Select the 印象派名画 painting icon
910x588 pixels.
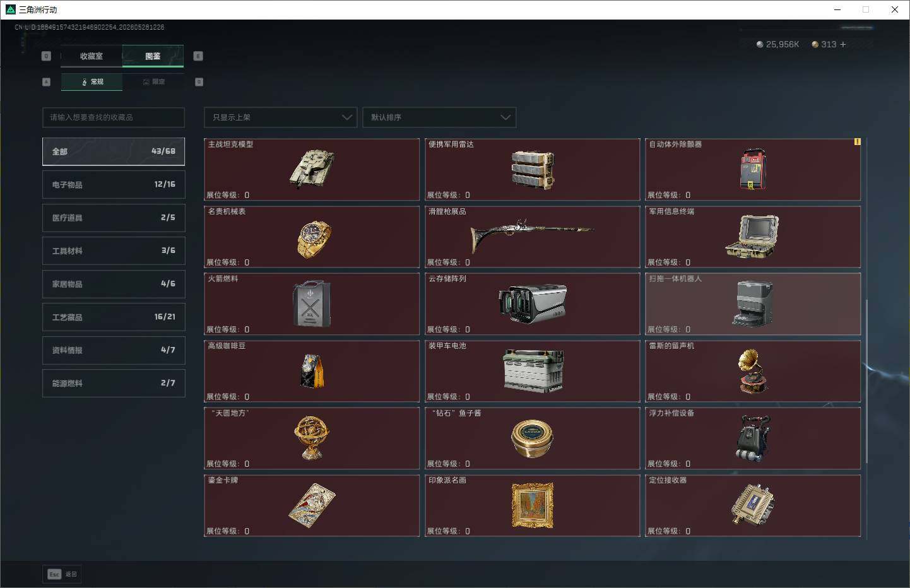(x=533, y=505)
